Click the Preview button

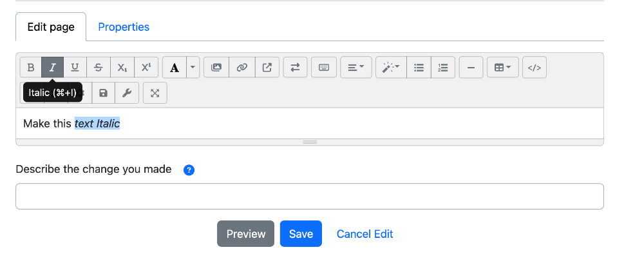[x=245, y=234]
